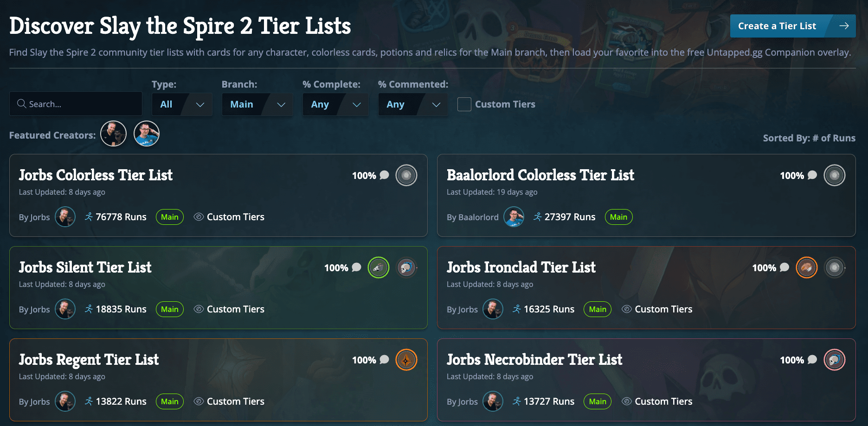This screenshot has height=426, width=868.
Task: Click the Ironclad character icon on Jorbs Ironclad list
Action: click(x=807, y=267)
